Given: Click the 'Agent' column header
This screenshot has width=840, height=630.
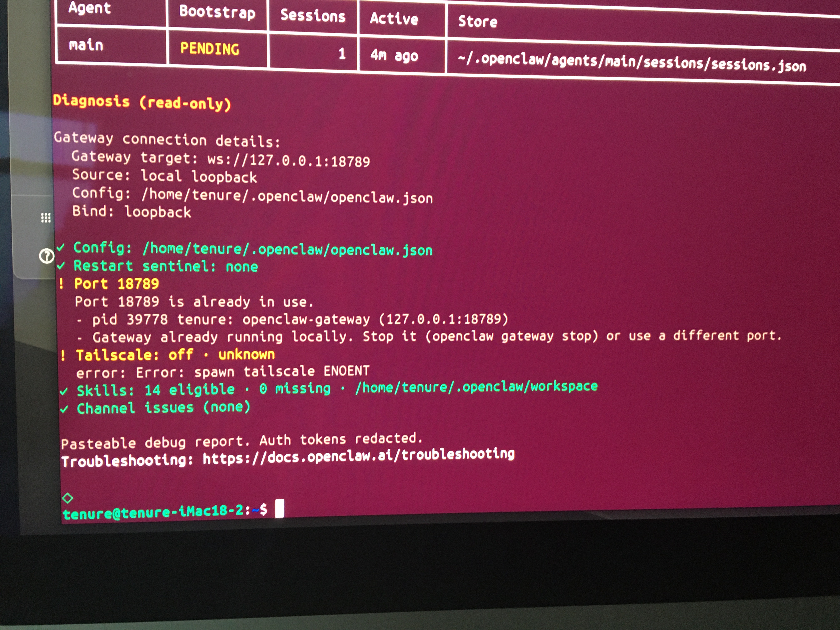Looking at the screenshot, I should pos(90,8).
